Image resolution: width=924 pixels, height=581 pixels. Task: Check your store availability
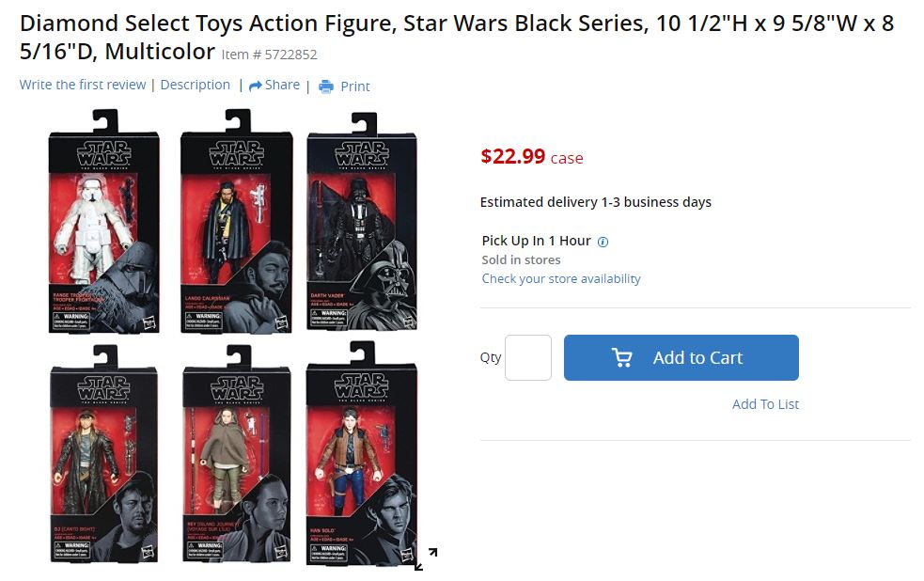(x=561, y=278)
